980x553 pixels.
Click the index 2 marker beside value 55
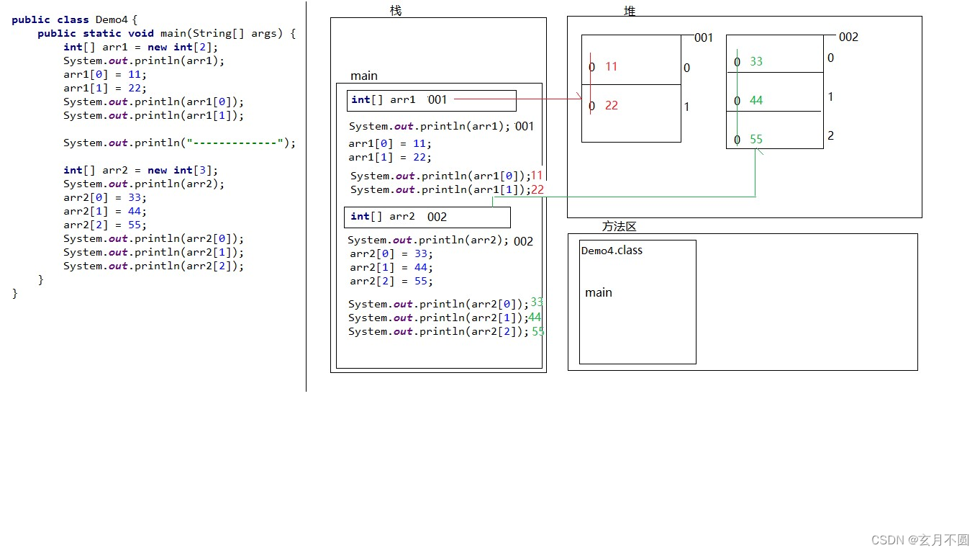(x=830, y=135)
